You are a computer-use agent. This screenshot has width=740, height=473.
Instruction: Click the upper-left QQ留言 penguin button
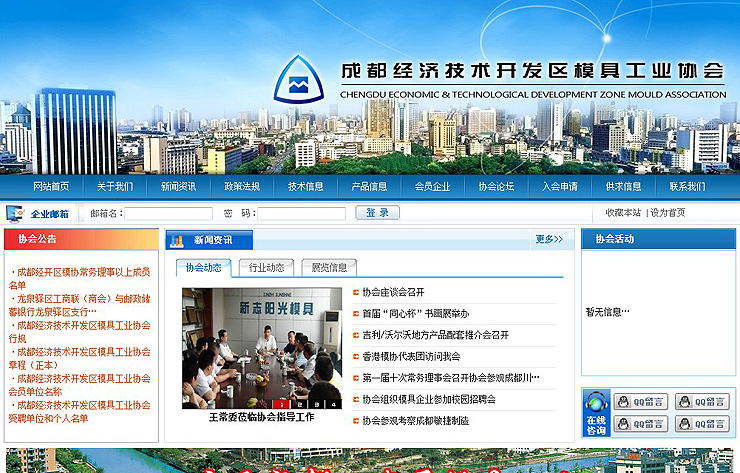(x=640, y=402)
